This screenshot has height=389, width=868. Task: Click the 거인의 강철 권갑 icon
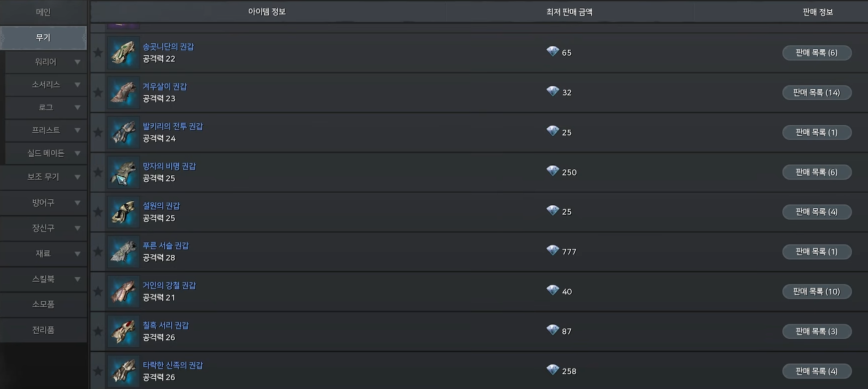124,291
